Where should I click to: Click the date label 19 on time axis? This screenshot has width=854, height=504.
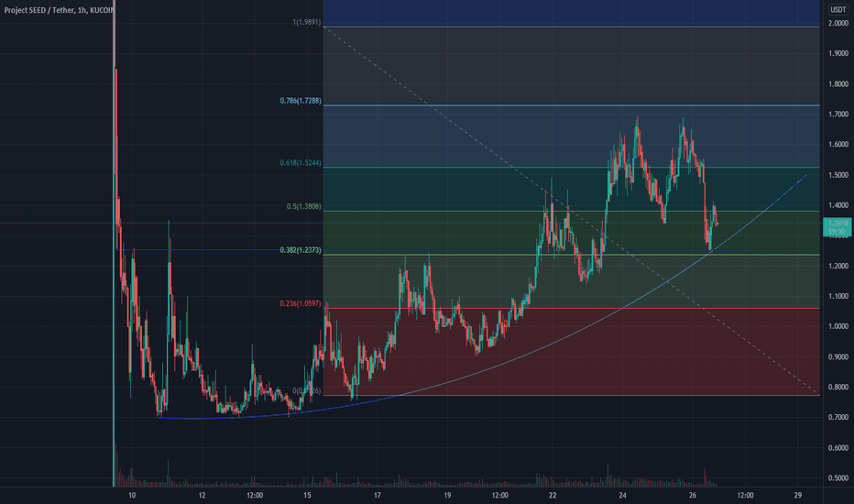[x=447, y=495]
